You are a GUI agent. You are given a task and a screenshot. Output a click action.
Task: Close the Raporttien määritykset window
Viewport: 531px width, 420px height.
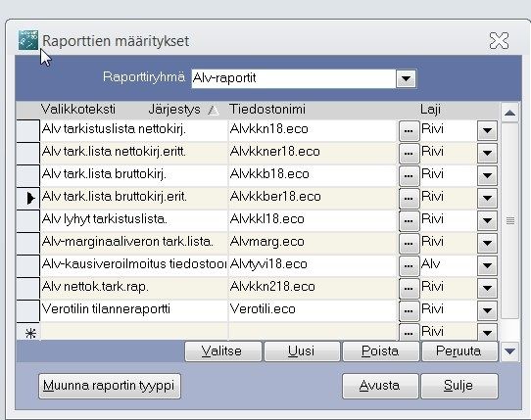[499, 41]
